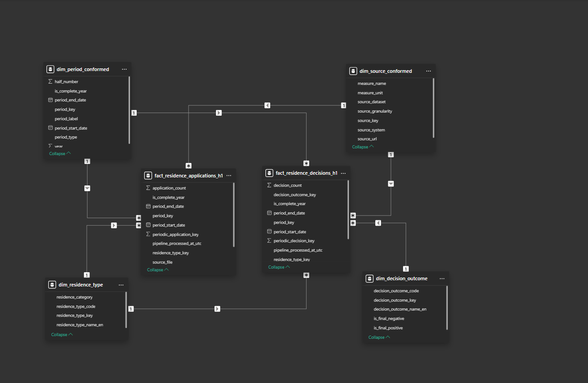The height and width of the screenshot is (383, 588).
Task: Collapse the dim_period_conformed table
Action: (60, 153)
